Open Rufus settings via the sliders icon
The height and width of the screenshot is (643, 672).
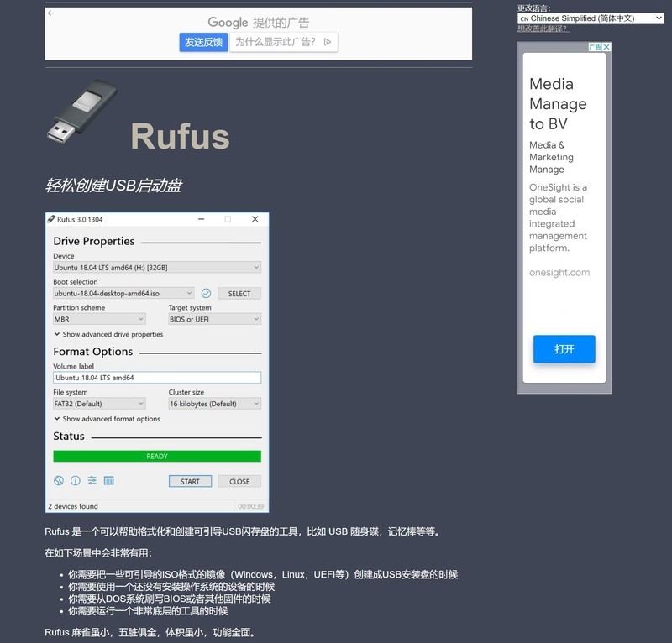(x=92, y=481)
